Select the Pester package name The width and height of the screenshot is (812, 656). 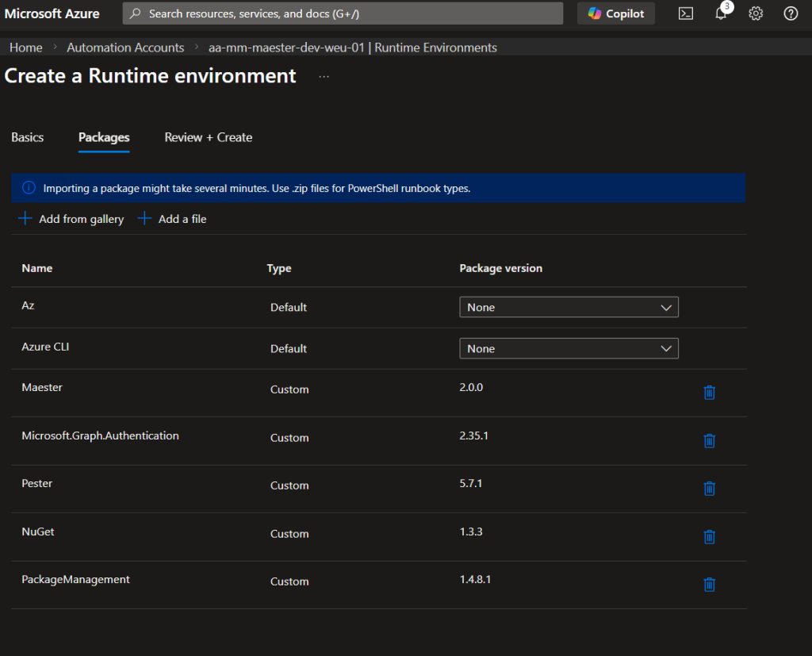pyautogui.click(x=36, y=483)
